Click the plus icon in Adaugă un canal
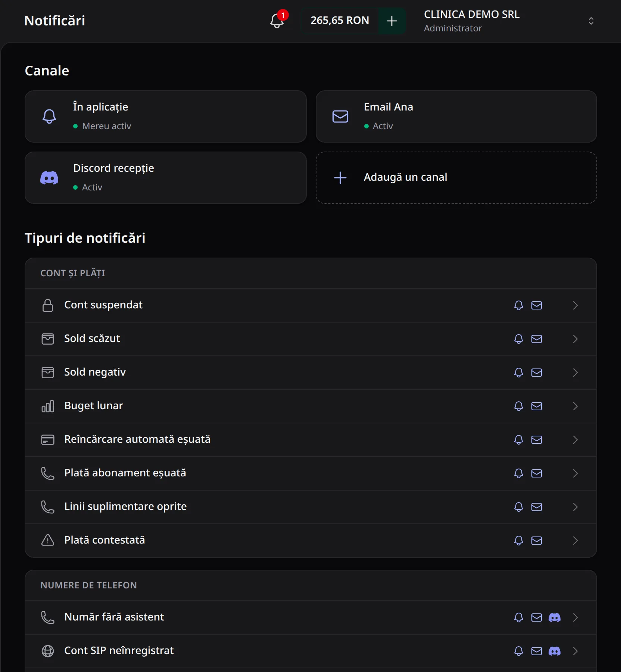621x672 pixels. [340, 178]
